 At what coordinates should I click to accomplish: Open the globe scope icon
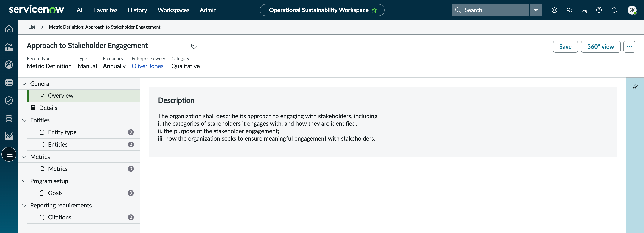click(554, 10)
